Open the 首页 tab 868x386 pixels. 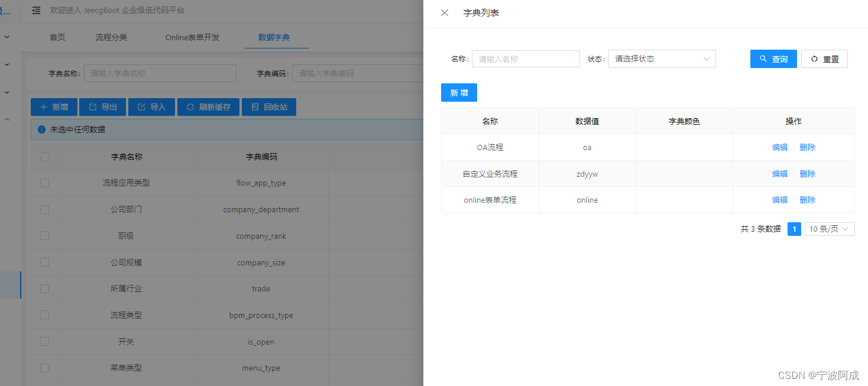click(x=57, y=37)
